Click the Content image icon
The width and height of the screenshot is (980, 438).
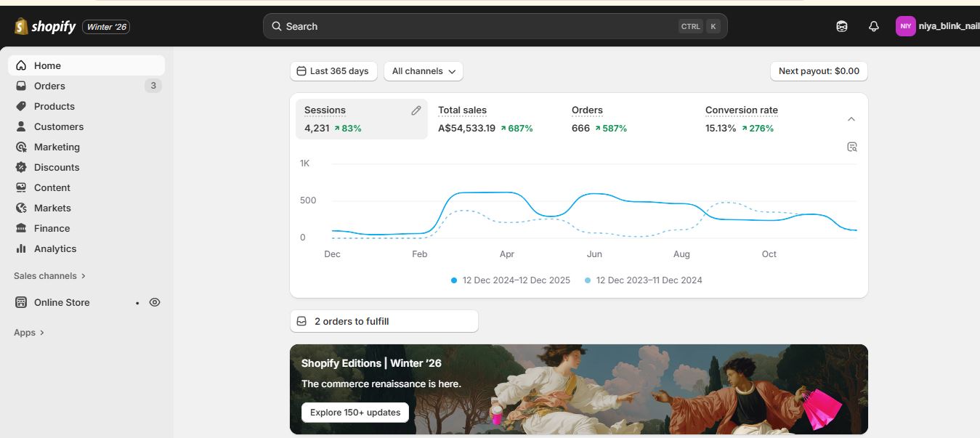(x=21, y=187)
